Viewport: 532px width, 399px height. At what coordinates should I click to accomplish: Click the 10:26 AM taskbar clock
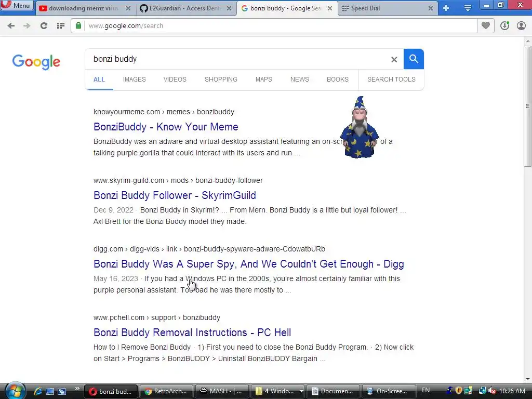pos(512,391)
